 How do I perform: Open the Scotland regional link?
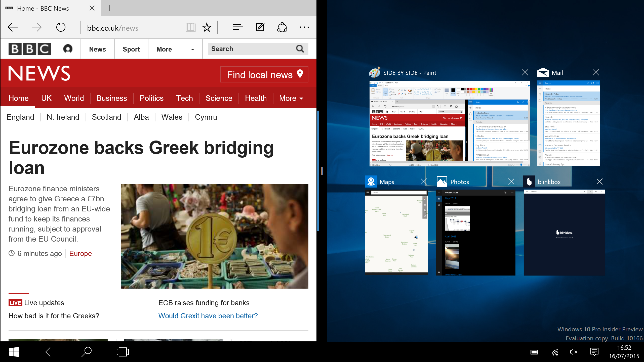[x=106, y=117]
